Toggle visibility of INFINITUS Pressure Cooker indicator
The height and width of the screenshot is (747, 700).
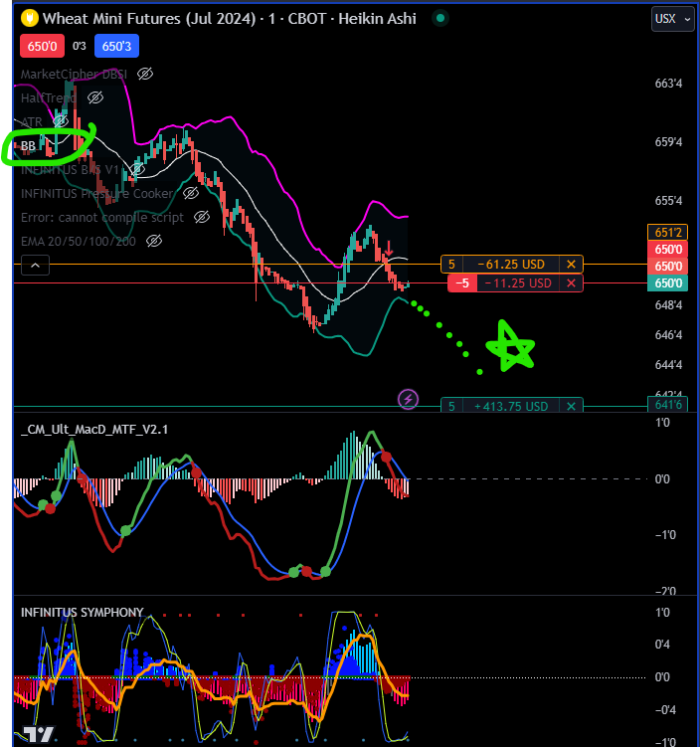click(x=191, y=193)
